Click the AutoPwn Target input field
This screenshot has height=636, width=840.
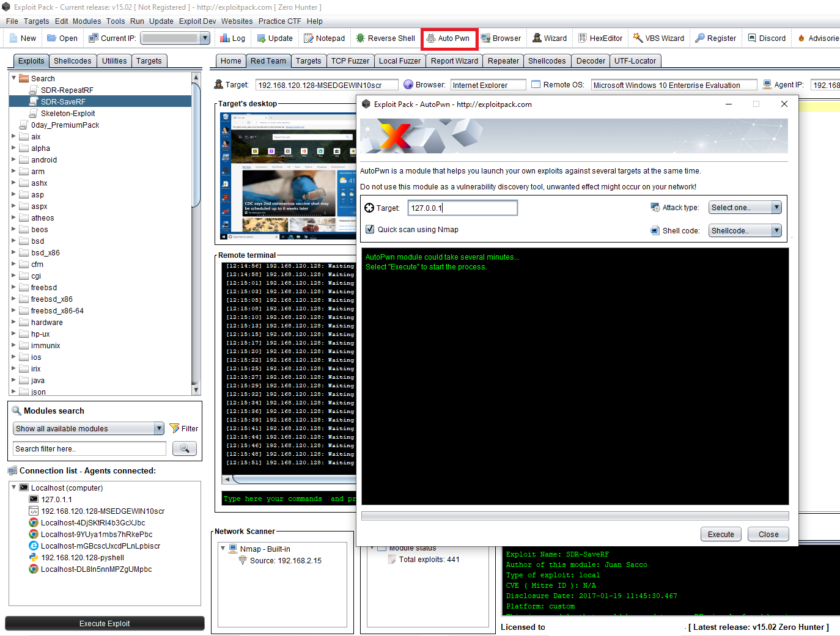coord(462,208)
